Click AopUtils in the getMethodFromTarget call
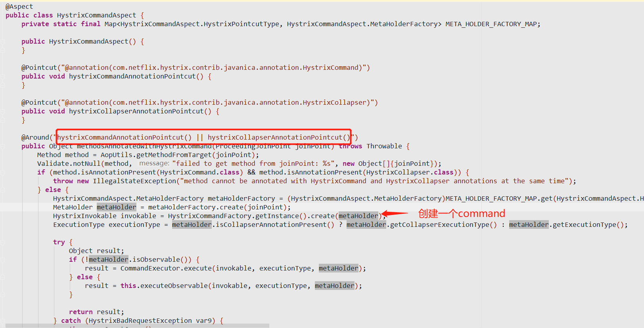This screenshot has width=644, height=328. [116, 155]
